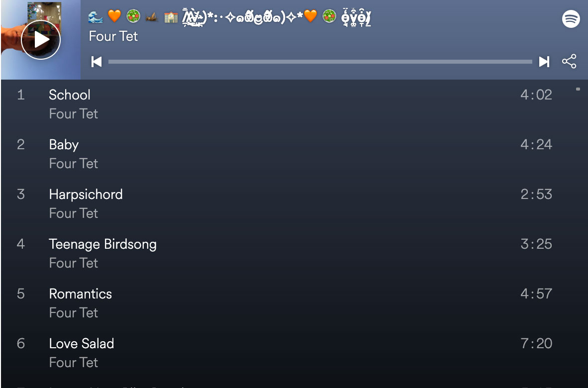Open the emoji album title link
Image resolution: width=588 pixels, height=388 pixels.
click(229, 17)
